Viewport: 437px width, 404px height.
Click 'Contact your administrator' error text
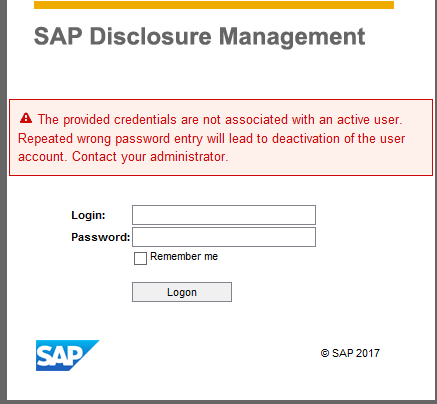(150, 156)
